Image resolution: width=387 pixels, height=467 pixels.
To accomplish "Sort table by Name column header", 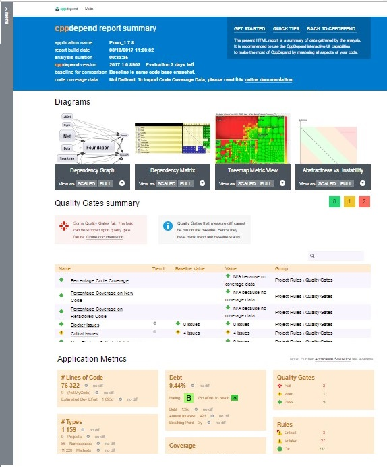I will (x=64, y=268).
